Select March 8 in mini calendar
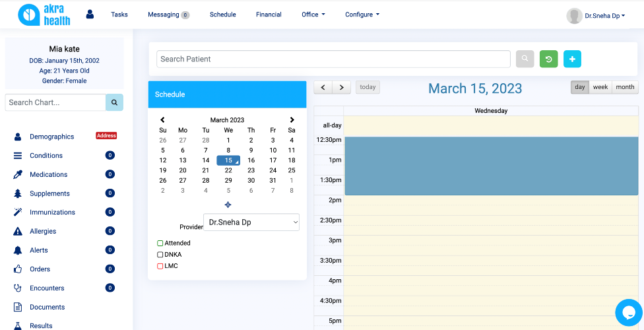644x330 pixels. coord(228,150)
